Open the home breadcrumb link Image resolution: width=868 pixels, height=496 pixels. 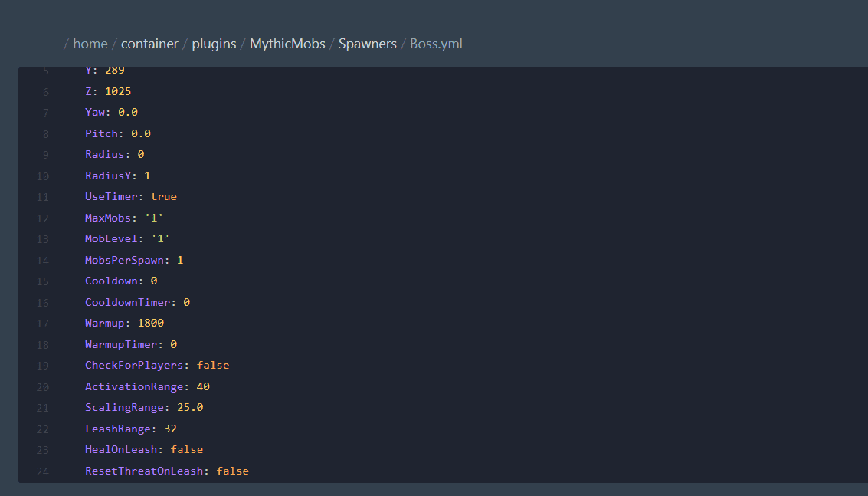90,44
